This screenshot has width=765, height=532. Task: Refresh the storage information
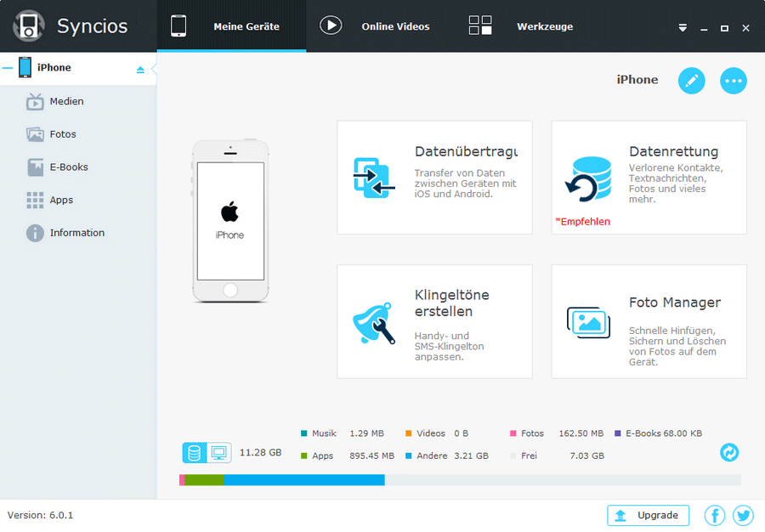pos(729,452)
